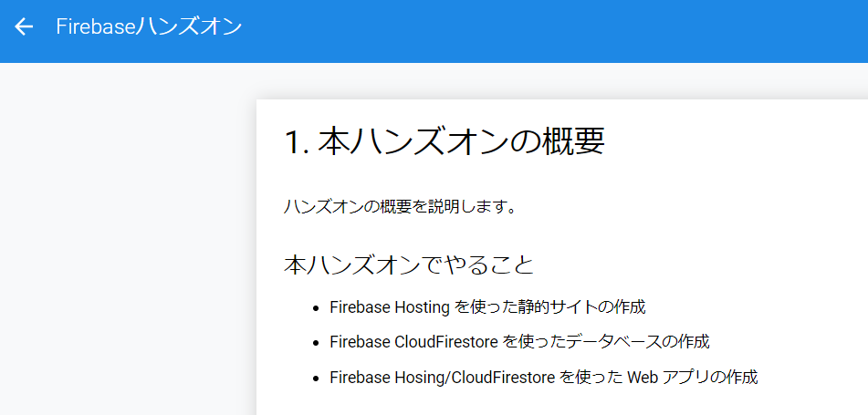This screenshot has height=415, width=868.
Task: Select the Firebase Hosting 静的サイト list item
Action: [487, 307]
